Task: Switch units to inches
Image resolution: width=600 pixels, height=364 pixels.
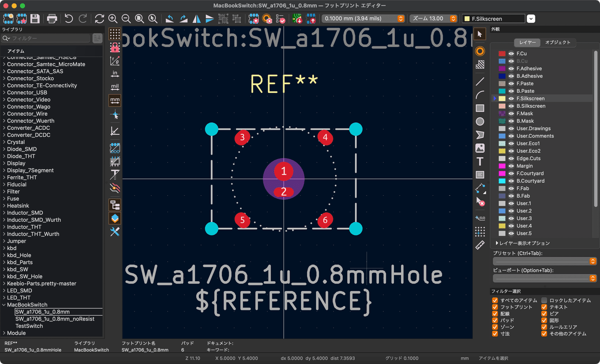Action: [x=115, y=74]
